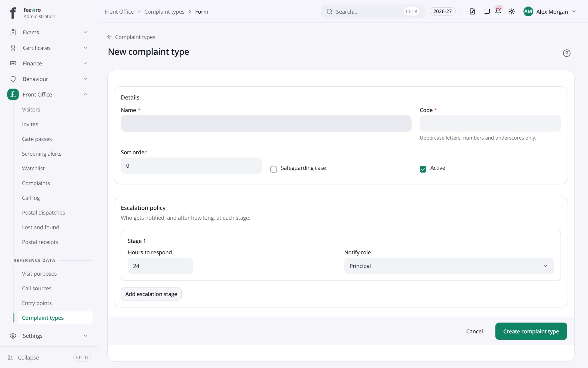Open Visit purposes reference data
Screen dimensions: 588x368
tap(39, 274)
